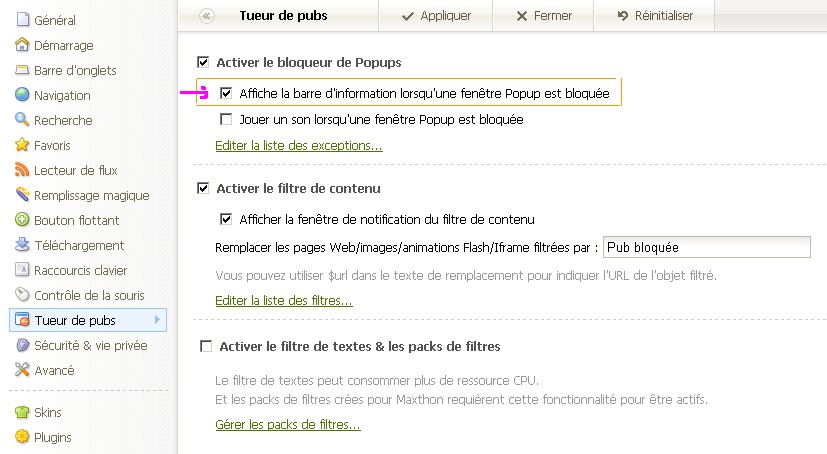Click the Avancé label
This screenshot has width=827, height=454.
pos(54,370)
